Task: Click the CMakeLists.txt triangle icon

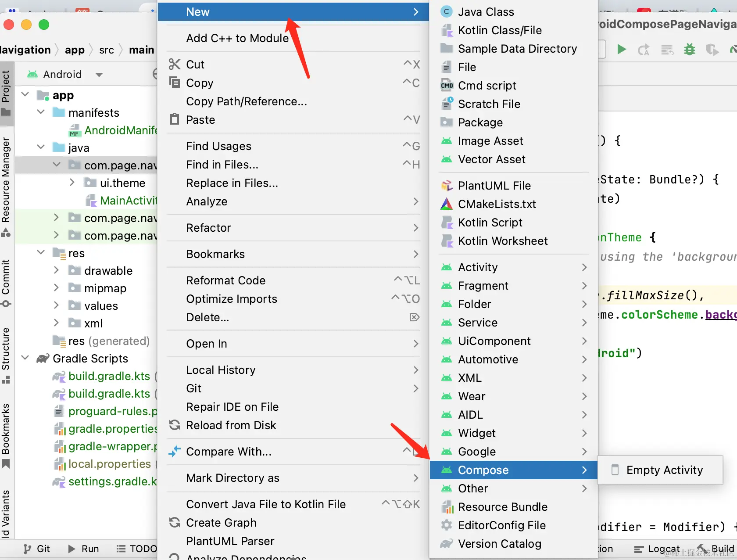Action: [447, 204]
